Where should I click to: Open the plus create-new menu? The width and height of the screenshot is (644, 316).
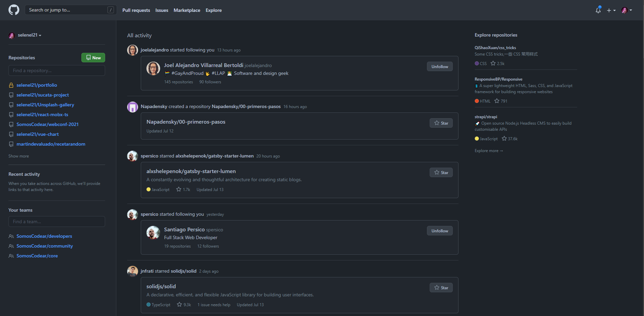[611, 10]
